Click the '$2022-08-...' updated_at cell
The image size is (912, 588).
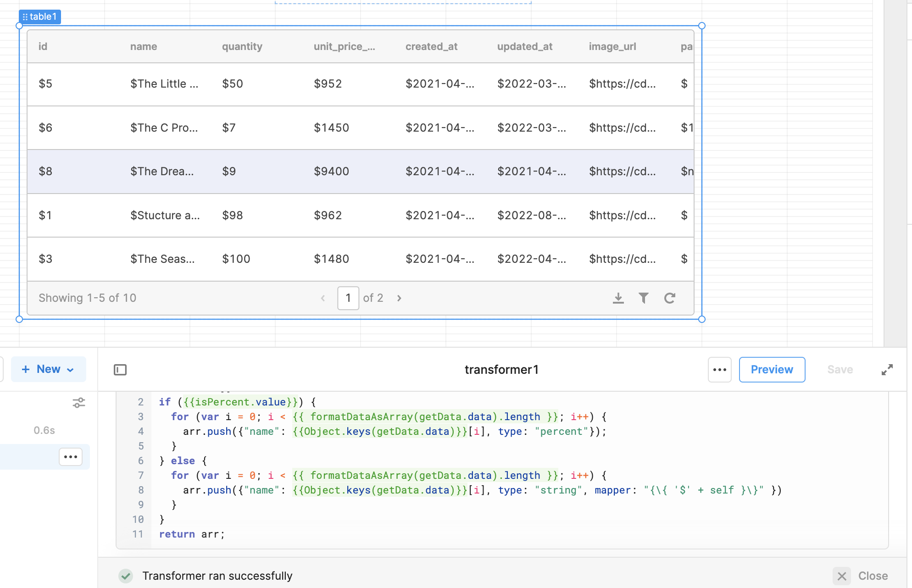point(532,216)
